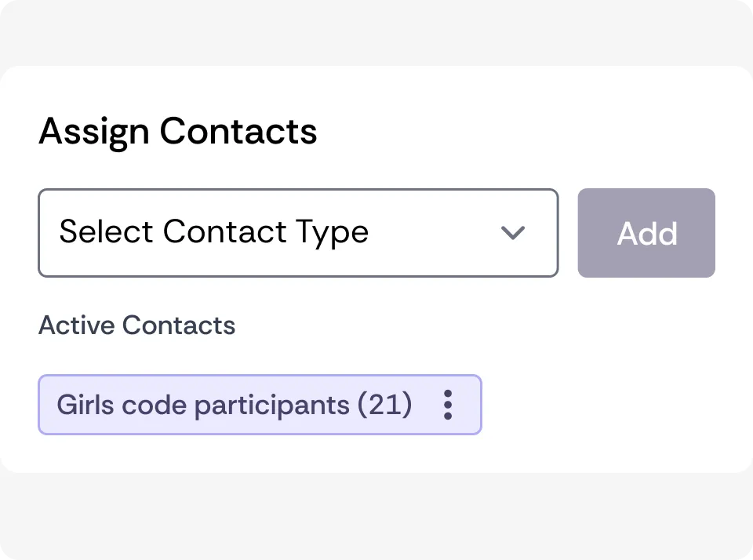The width and height of the screenshot is (753, 560).
Task: Toggle selection of the Girls code participants group
Action: click(235, 405)
